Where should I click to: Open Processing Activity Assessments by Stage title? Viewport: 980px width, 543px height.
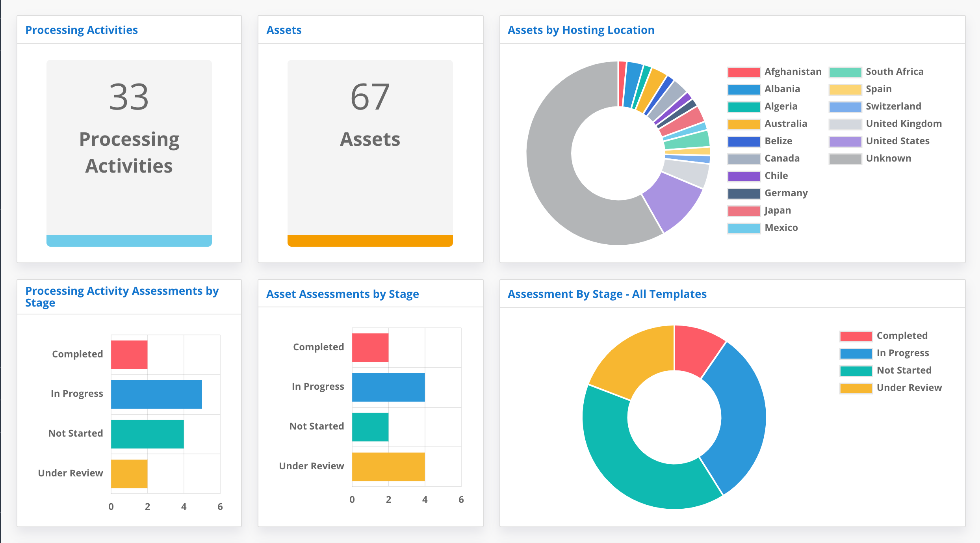tap(122, 296)
